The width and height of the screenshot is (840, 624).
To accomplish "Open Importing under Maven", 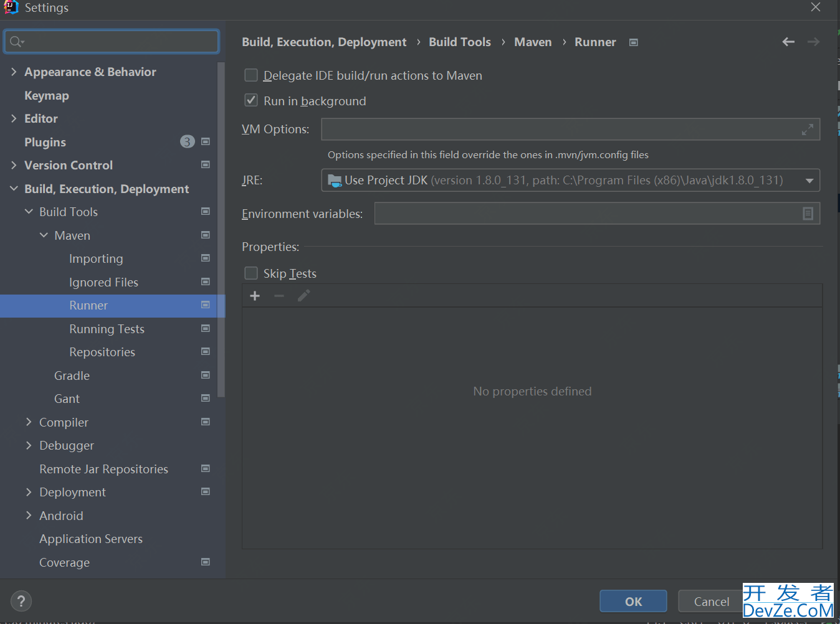I will pos(96,258).
